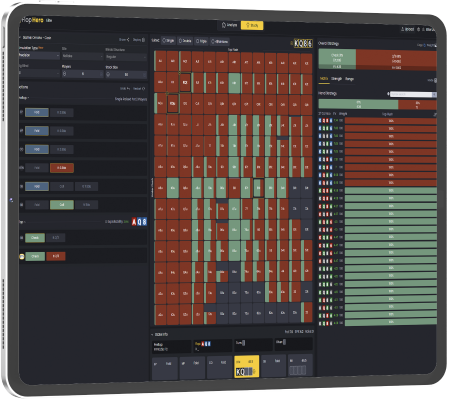The height and width of the screenshot is (399, 473).
Task: Select Raise in the BB preflop row
Action: (86, 205)
